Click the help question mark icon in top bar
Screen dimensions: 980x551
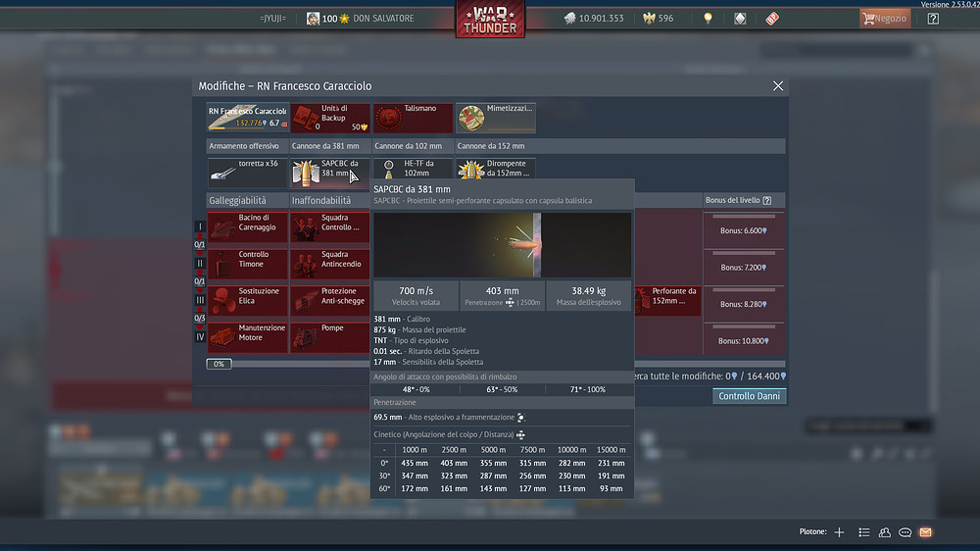click(x=933, y=19)
